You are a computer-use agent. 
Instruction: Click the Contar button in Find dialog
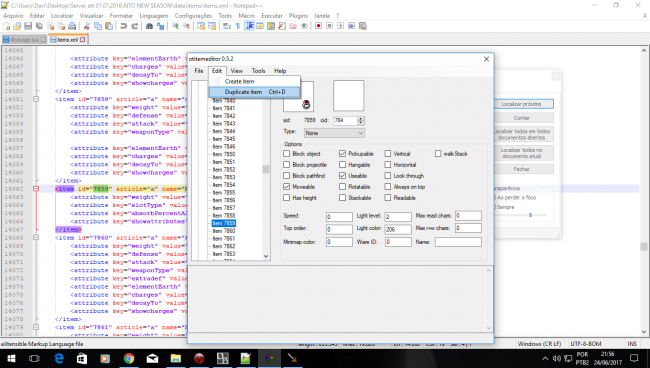[521, 118]
